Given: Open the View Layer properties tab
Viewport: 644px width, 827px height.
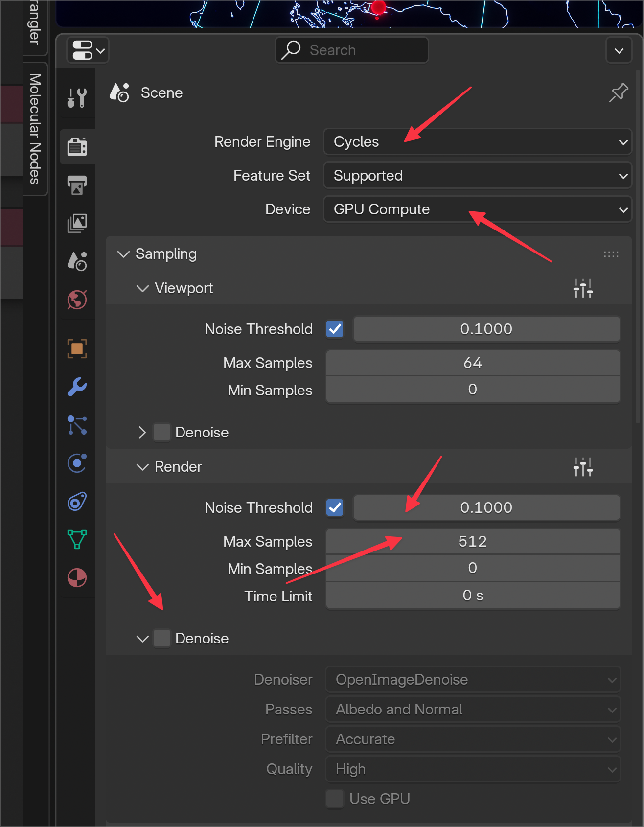Looking at the screenshot, I should [77, 223].
